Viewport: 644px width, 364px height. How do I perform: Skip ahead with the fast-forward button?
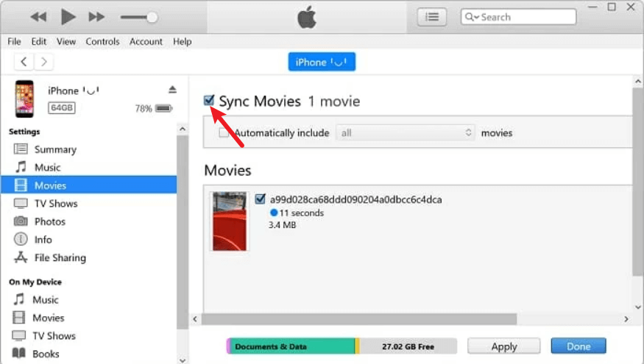[96, 17]
